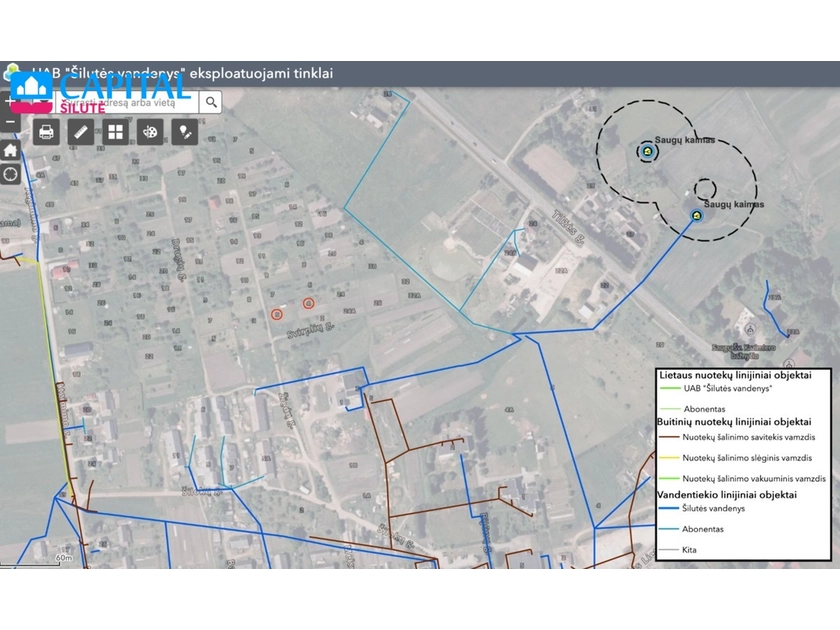Click legend entry 'Nuotekų šalinimo slėginis vamzdis'

pyautogui.click(x=747, y=458)
